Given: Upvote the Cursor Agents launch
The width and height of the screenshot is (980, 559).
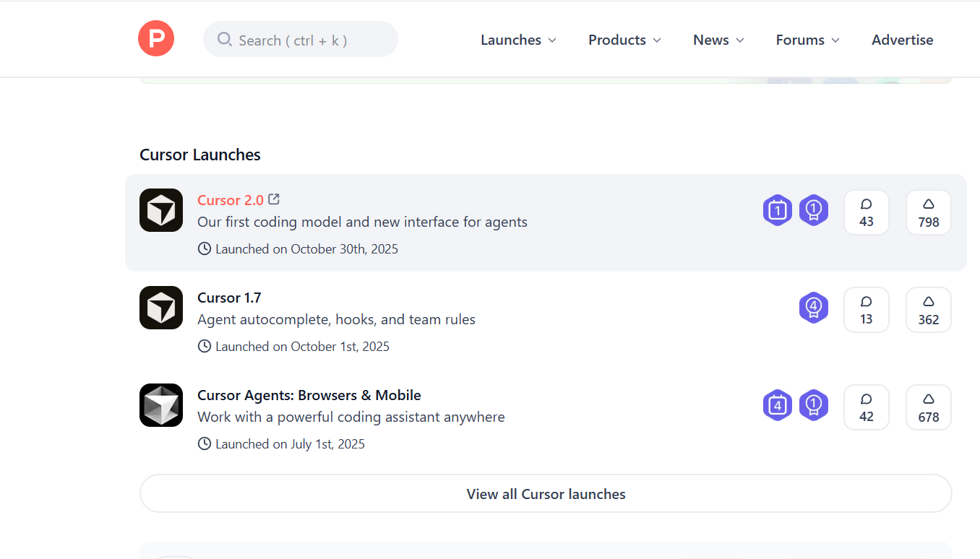Looking at the screenshot, I should pos(929,407).
